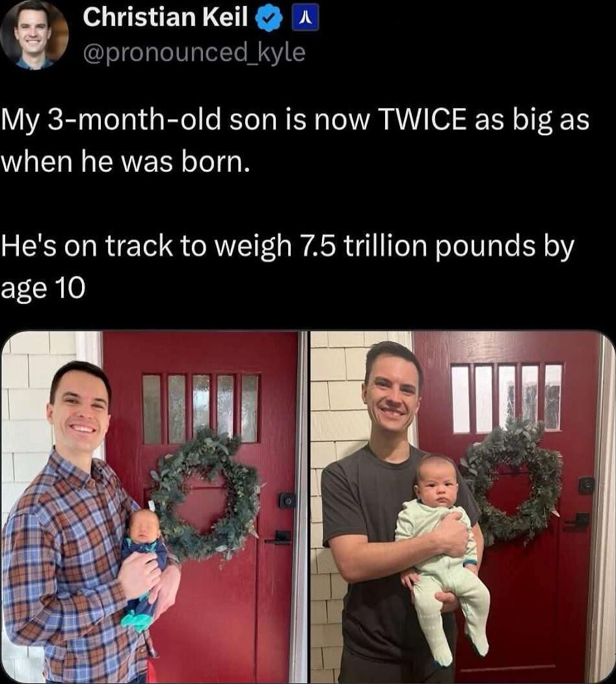This screenshot has height=684, width=616.
Task: Select the 'TWICE as big' tweet paragraph
Action: coord(295,141)
